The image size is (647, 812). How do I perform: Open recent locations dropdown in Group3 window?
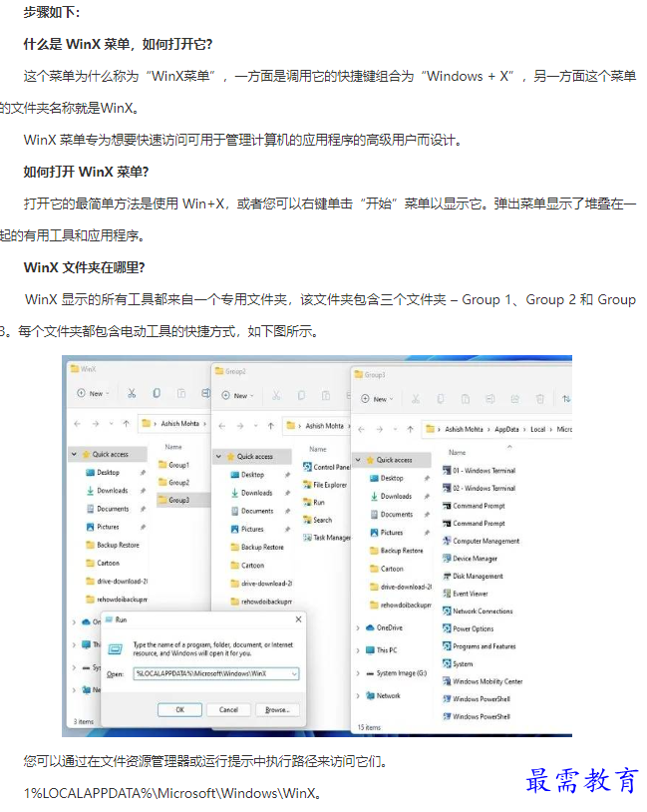coord(395,429)
